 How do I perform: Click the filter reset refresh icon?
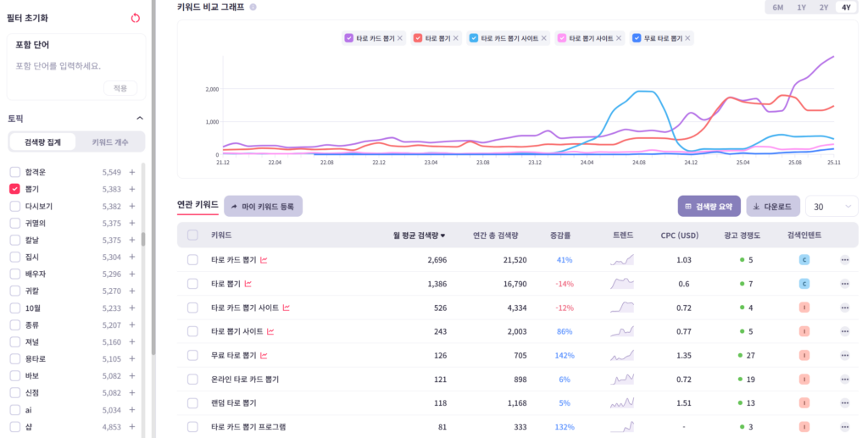click(x=136, y=18)
